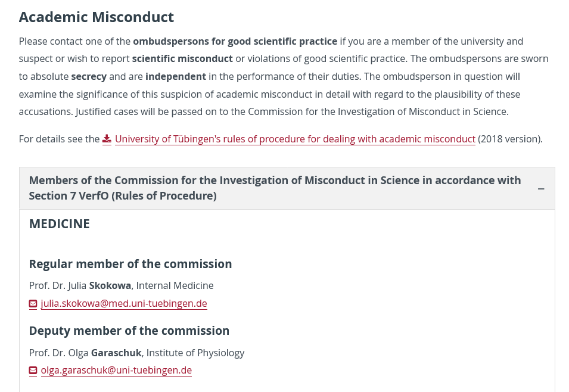Select the Regular member of the commission heading
The width and height of the screenshot is (569, 392).
[130, 264]
